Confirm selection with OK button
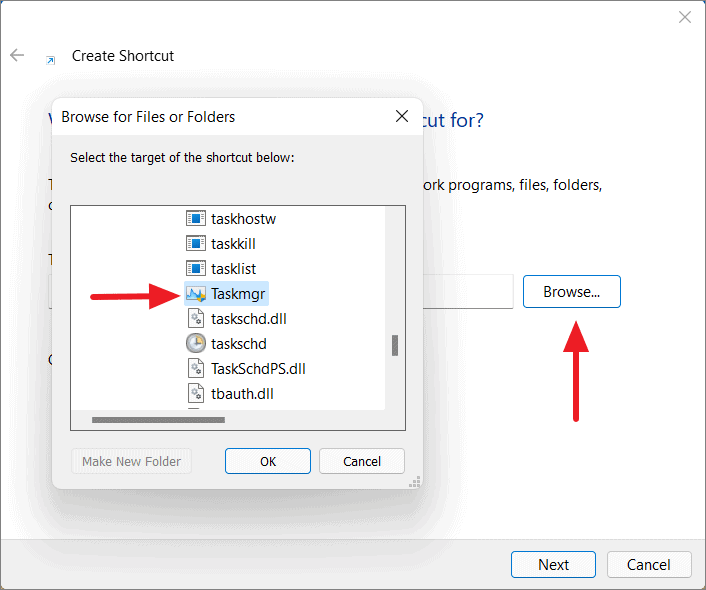The height and width of the screenshot is (590, 706). 268,461
